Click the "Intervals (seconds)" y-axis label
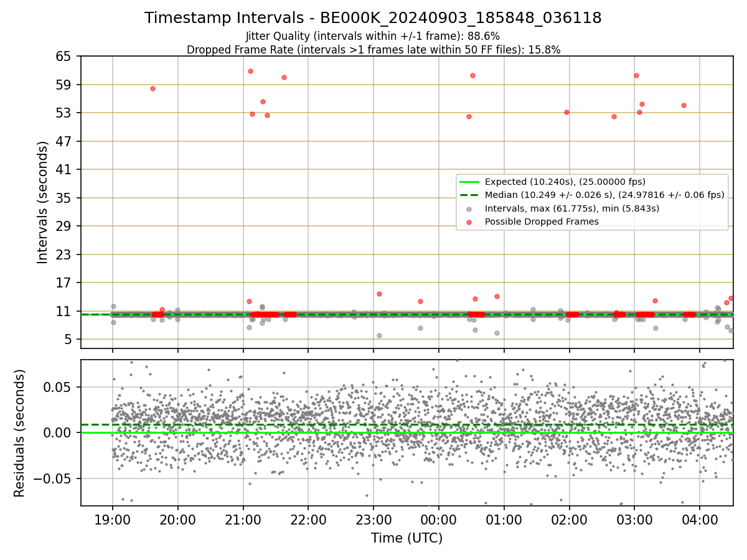Screen dimensions: 747x560 (x=43, y=202)
